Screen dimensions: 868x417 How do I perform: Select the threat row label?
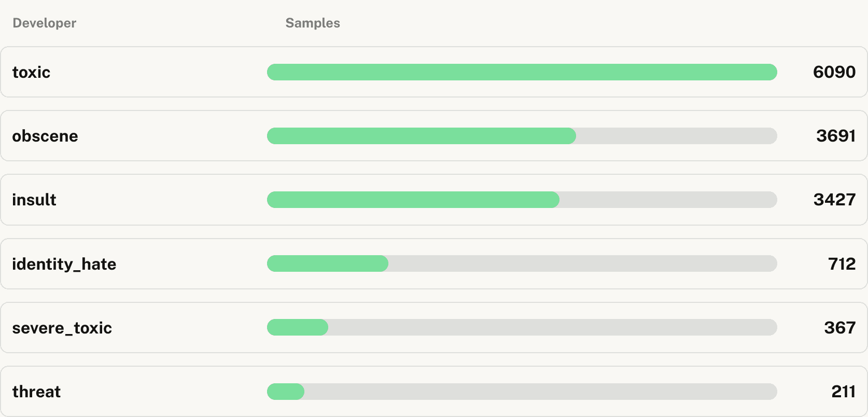(x=36, y=392)
